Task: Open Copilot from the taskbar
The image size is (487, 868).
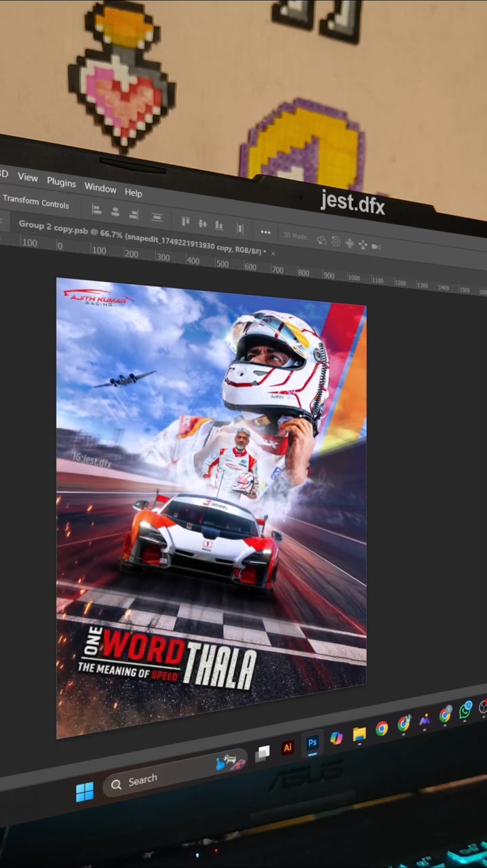Action: point(336,738)
